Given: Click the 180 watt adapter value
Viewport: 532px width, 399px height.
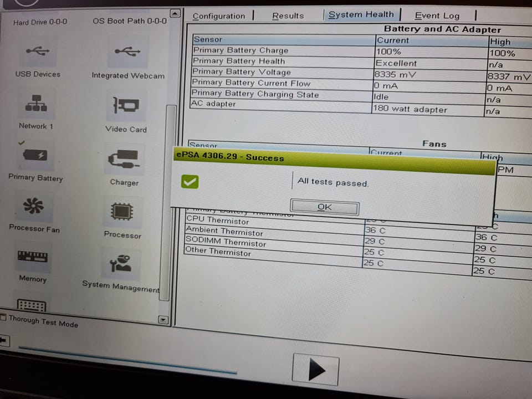Looking at the screenshot, I should pyautogui.click(x=410, y=109).
